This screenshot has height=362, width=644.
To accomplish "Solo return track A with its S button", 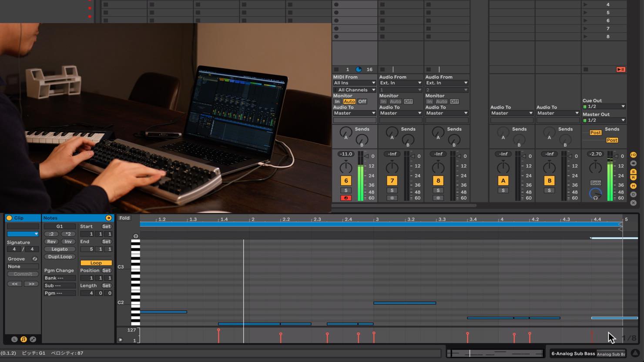I will click(x=503, y=191).
